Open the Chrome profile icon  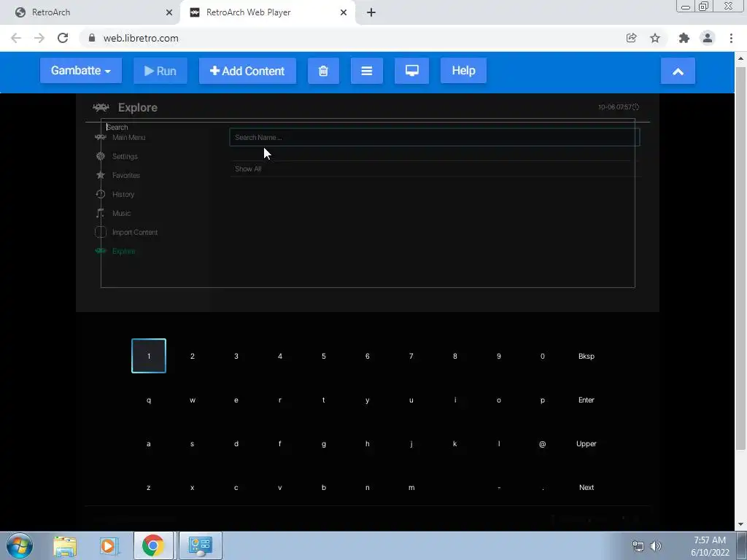coord(708,38)
